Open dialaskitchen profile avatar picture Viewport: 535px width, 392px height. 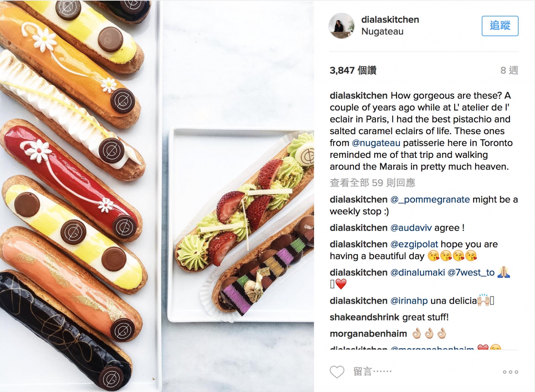pos(341,26)
